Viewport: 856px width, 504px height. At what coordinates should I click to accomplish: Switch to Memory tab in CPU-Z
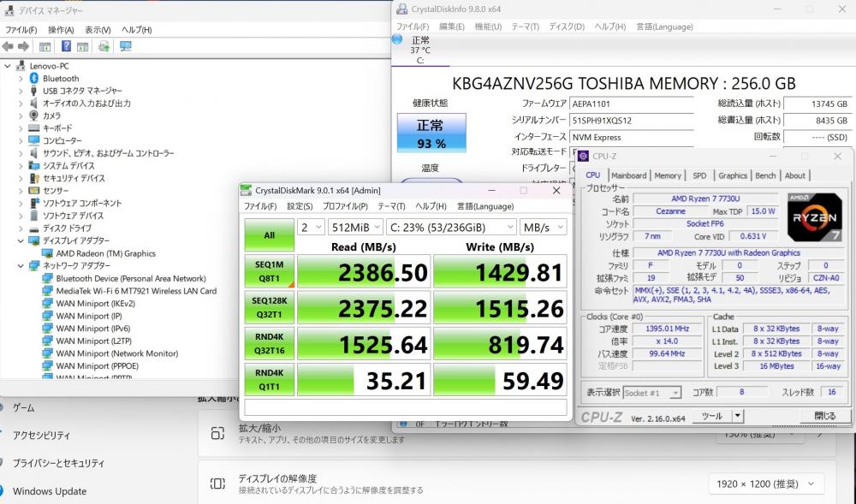[668, 175]
